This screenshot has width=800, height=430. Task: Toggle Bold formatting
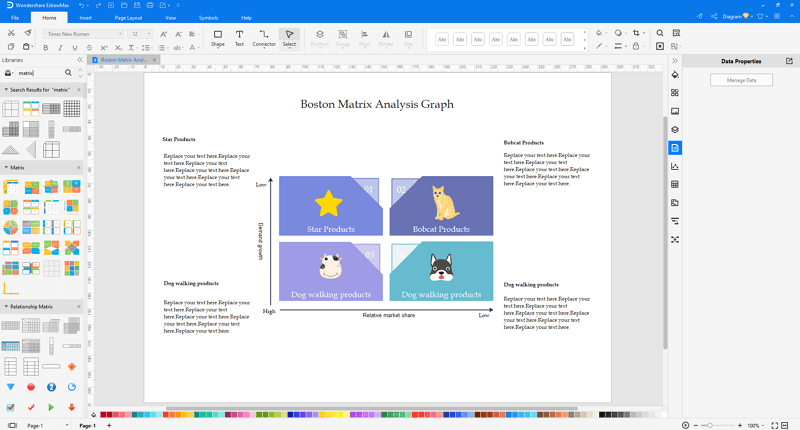46,47
